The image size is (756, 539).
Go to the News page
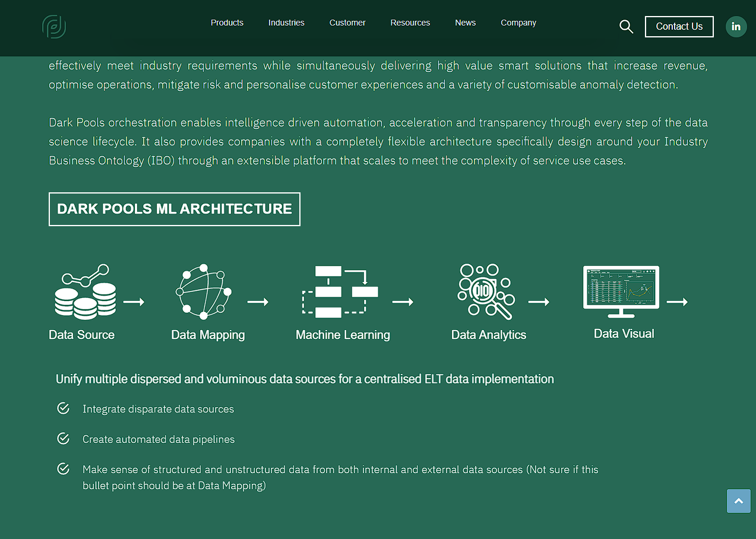(466, 23)
